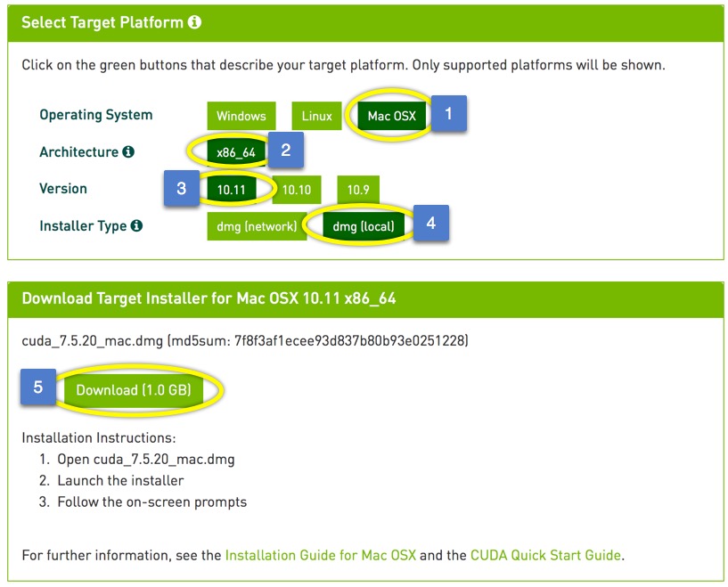This screenshot has width=728, height=587.
Task: Click the Select Target Platform info icon
Action: pyautogui.click(x=194, y=21)
